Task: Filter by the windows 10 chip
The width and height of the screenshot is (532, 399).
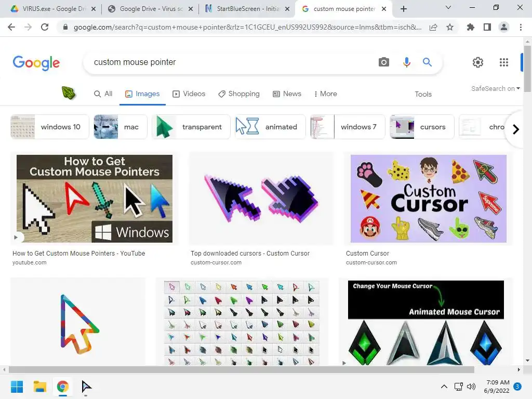Action: coord(49,127)
